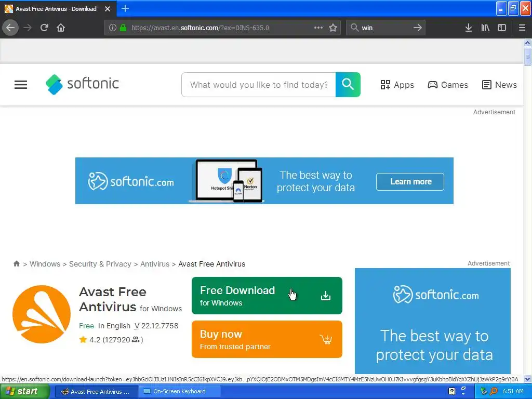Open the Library icon in toolbar
The width and height of the screenshot is (532, 399).
tap(485, 28)
